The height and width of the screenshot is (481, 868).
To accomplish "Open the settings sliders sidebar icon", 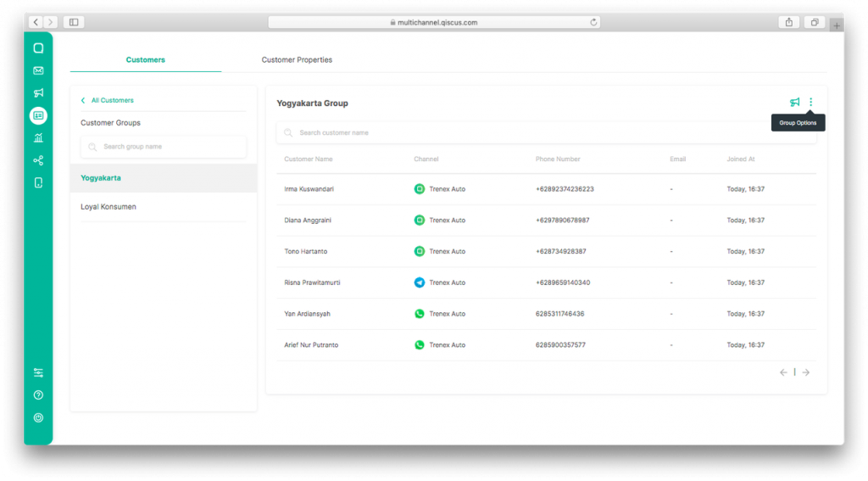I will coord(38,373).
